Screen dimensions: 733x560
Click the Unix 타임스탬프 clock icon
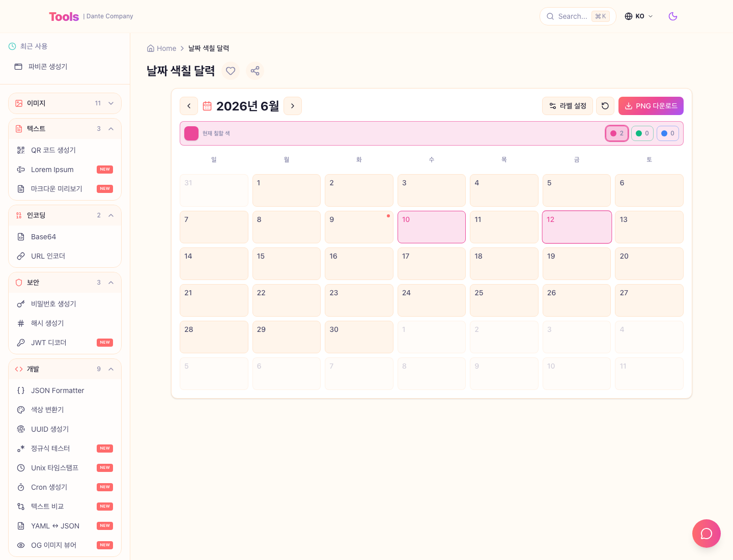point(21,468)
